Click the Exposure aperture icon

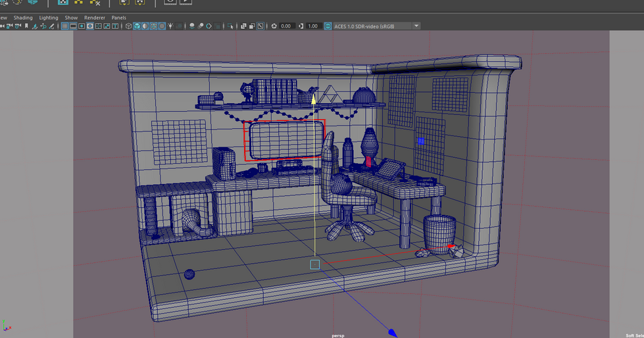274,26
